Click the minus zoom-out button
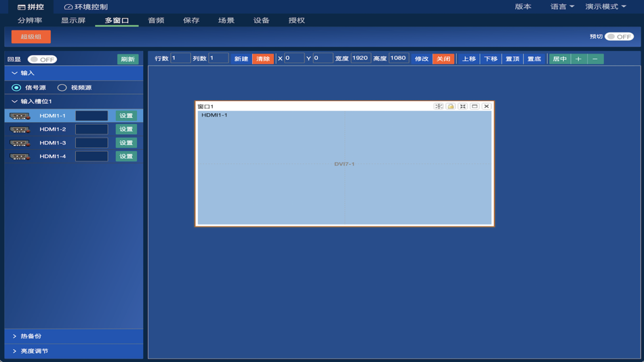Image resolution: width=644 pixels, height=362 pixels. click(x=595, y=59)
